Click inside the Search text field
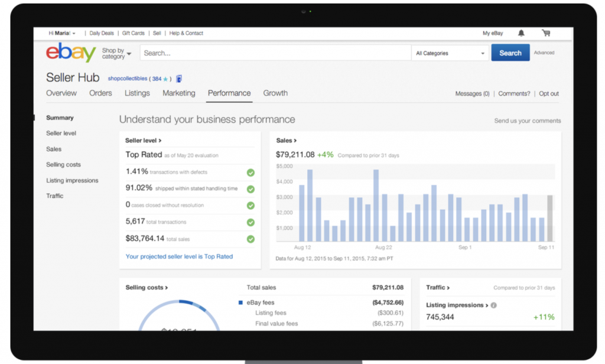Screen dimensions: 605x364 tap(275, 53)
